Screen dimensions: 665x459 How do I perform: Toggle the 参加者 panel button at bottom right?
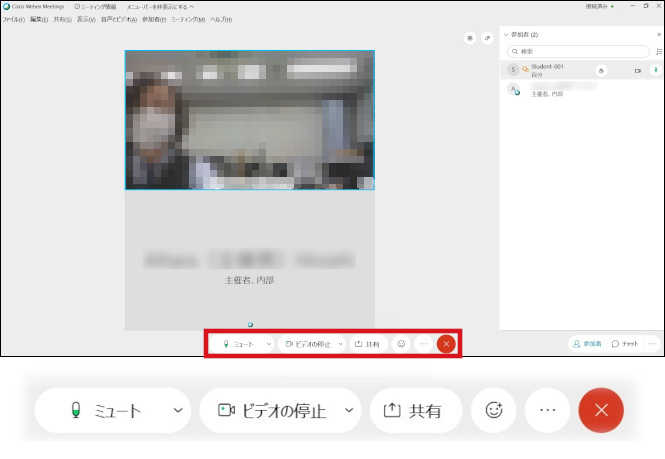[x=587, y=343]
